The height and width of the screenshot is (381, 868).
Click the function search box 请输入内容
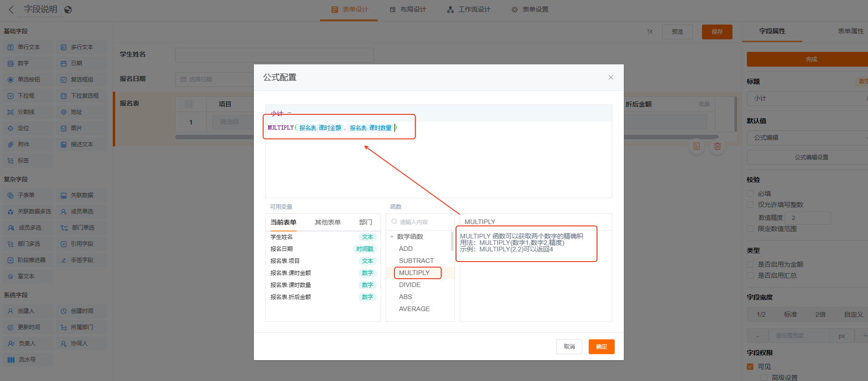(x=420, y=222)
